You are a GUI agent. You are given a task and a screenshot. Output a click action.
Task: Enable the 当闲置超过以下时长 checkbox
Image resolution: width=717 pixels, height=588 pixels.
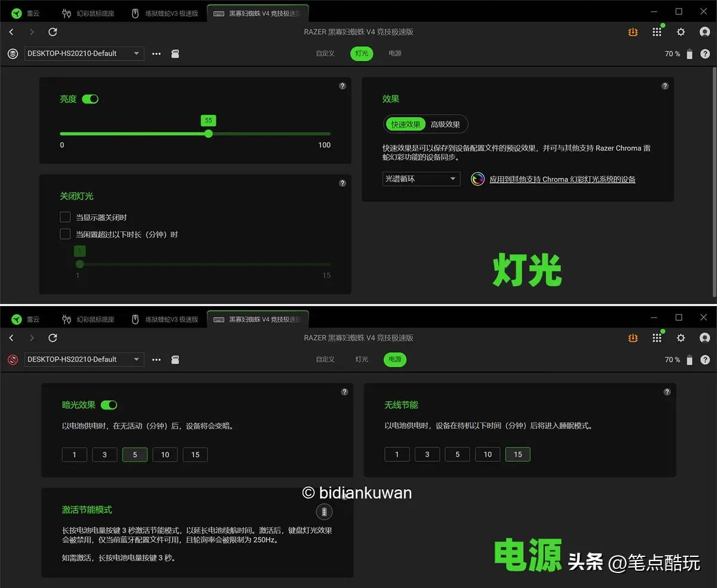pyautogui.click(x=65, y=234)
